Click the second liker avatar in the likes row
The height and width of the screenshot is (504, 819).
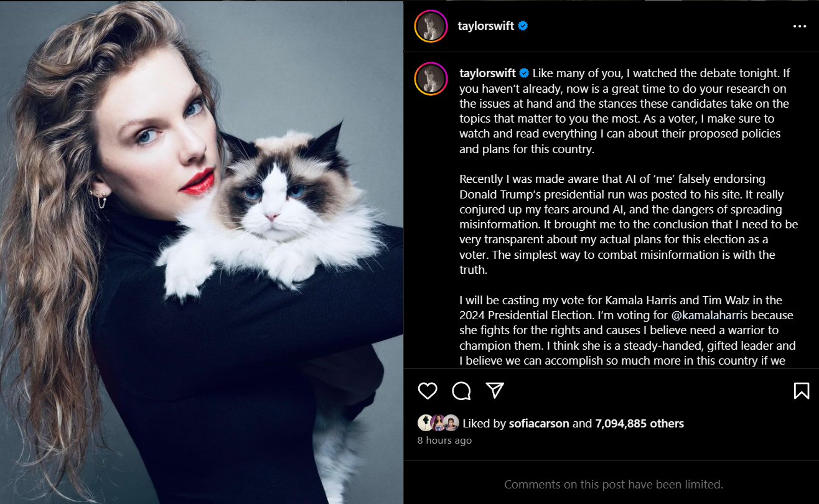[x=438, y=423]
